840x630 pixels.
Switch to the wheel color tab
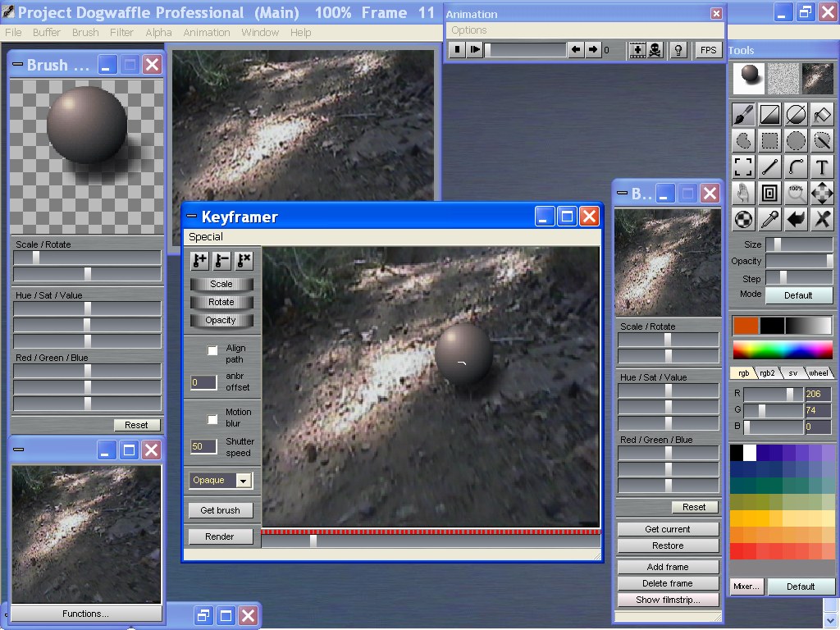[x=818, y=372]
